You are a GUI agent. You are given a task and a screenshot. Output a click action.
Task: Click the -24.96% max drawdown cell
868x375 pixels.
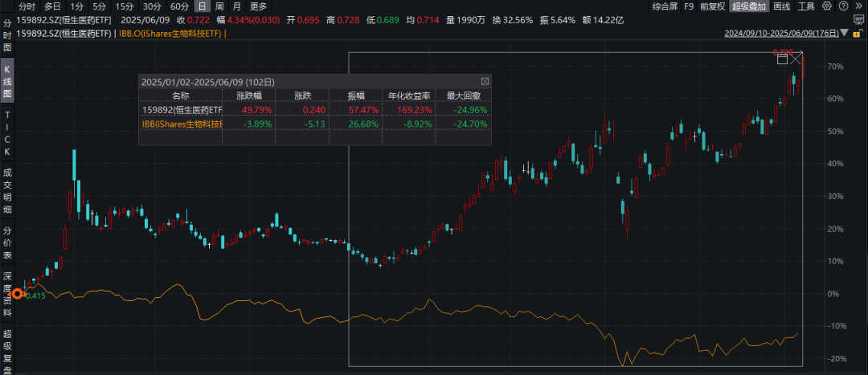point(472,109)
